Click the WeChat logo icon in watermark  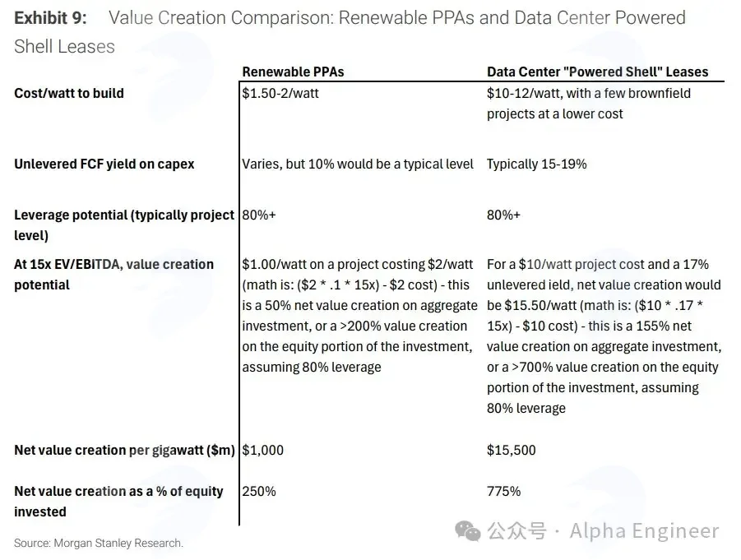tap(467, 530)
